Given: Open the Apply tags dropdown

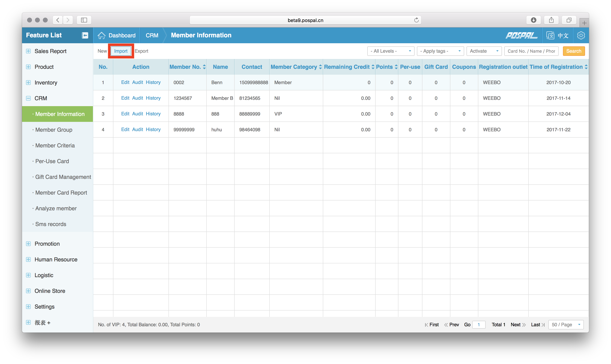Looking at the screenshot, I should [440, 51].
